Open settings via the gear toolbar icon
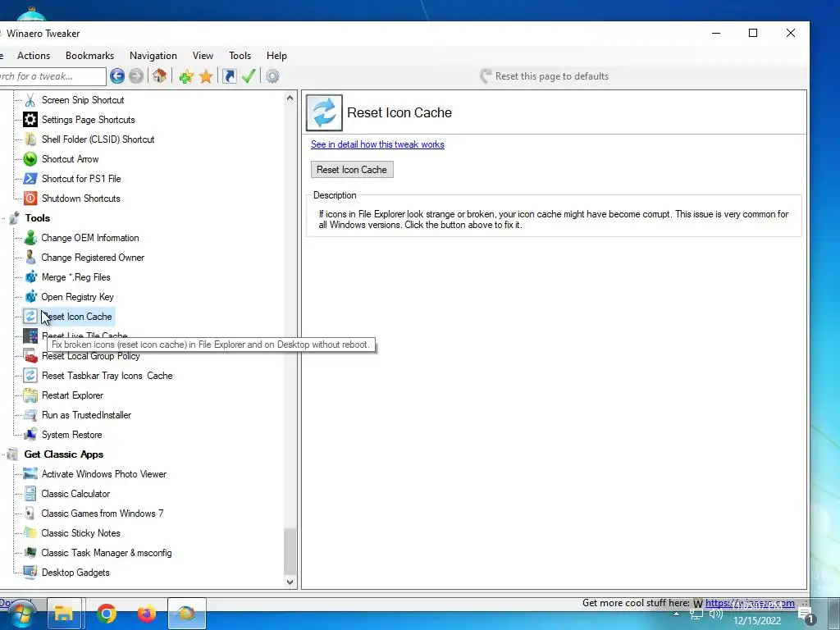The image size is (840, 630). point(272,76)
